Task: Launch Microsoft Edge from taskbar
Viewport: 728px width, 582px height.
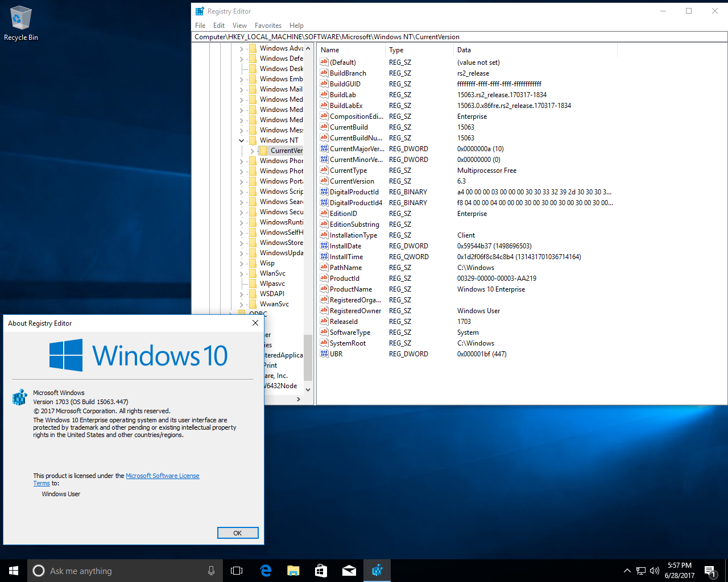Action: click(266, 571)
